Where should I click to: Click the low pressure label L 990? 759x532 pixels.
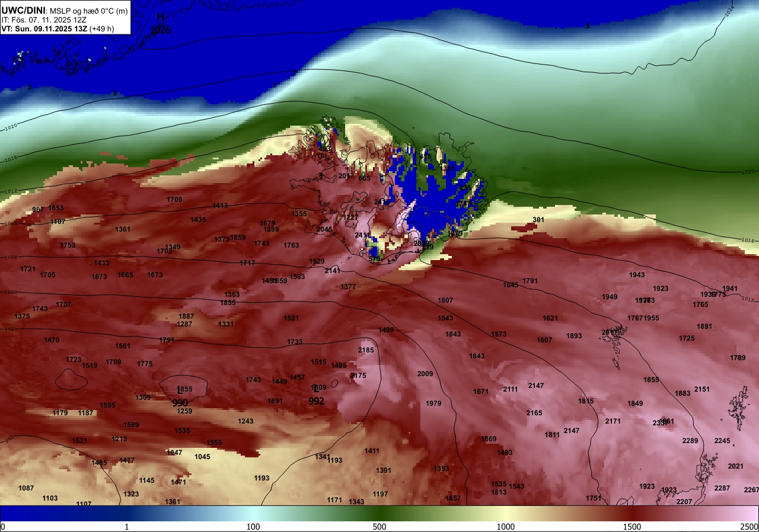coord(180,396)
